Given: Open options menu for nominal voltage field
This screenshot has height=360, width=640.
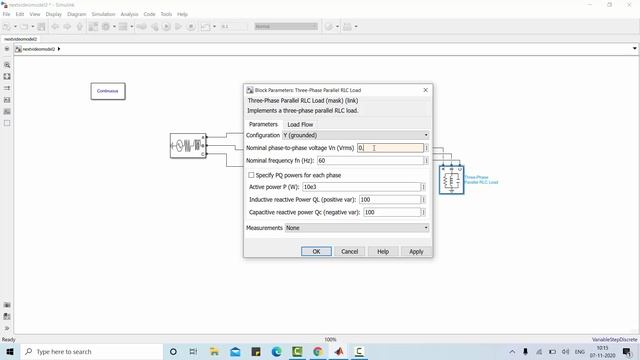Looking at the screenshot, I should pos(427,148).
